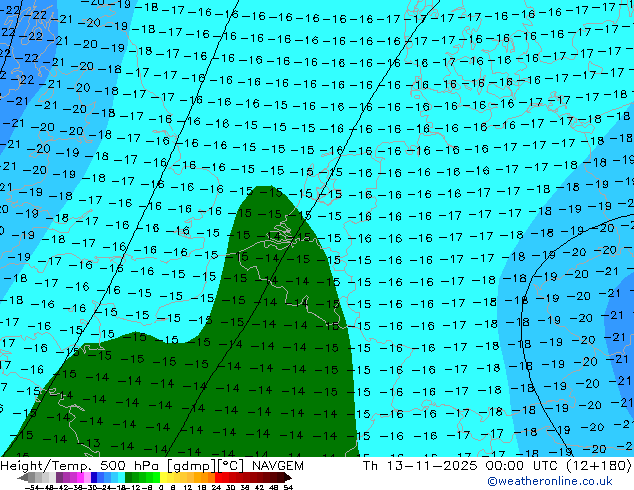Click the gray left arrow end of the legend
Screen dimensions: 634x490
[23, 478]
